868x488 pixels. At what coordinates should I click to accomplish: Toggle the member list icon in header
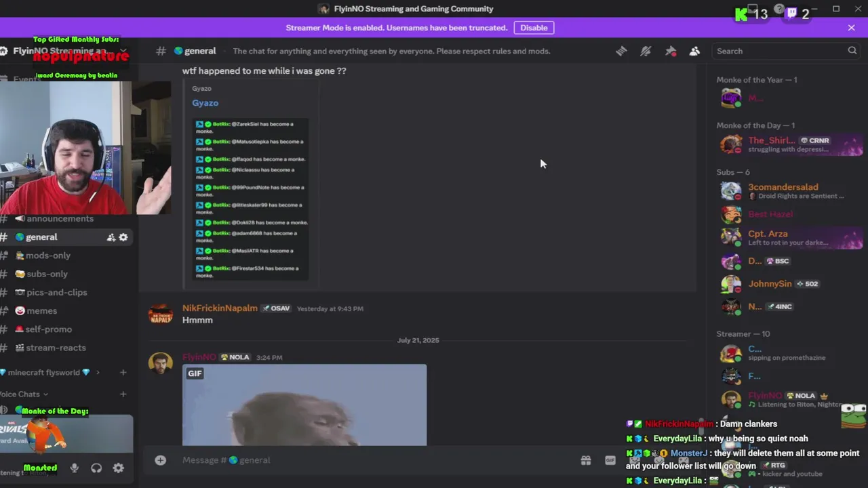coord(694,51)
